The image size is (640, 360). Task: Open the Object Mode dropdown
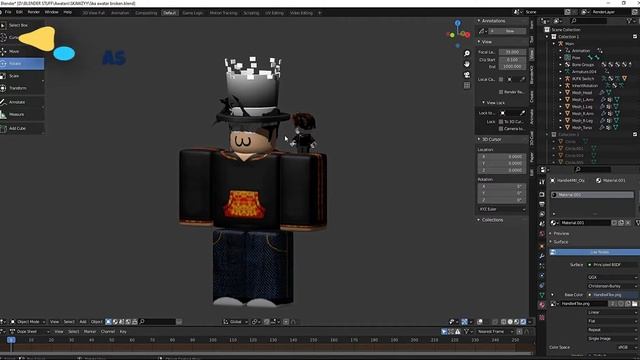pyautogui.click(x=28, y=322)
